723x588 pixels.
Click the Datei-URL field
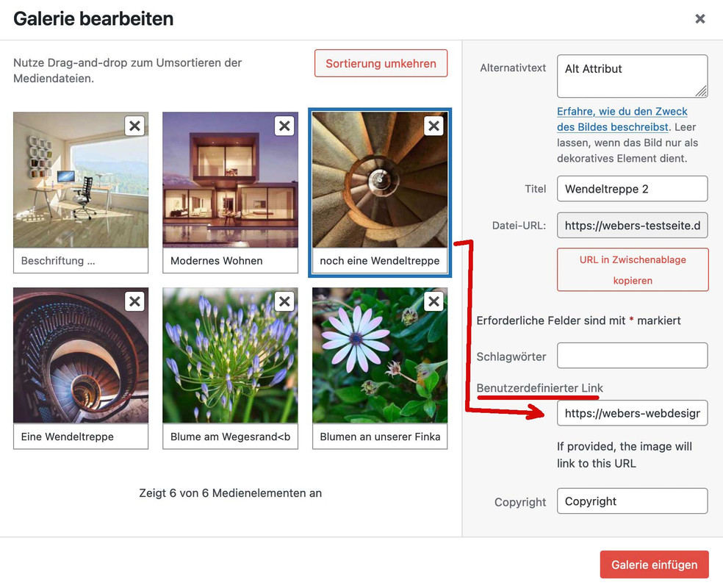tap(632, 225)
